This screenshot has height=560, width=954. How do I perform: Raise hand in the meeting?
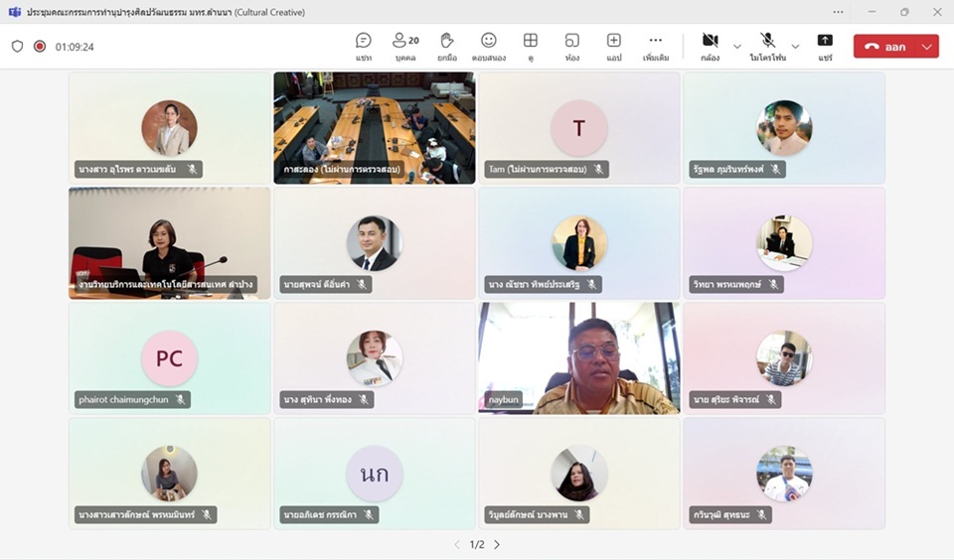(447, 46)
